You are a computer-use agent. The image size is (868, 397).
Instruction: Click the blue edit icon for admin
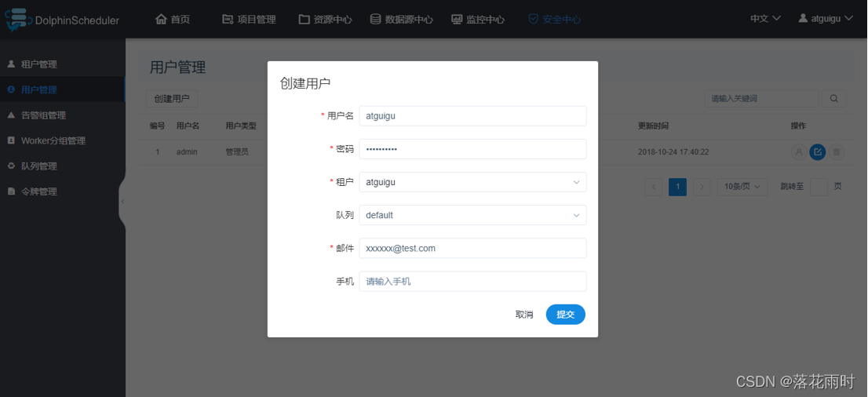click(818, 151)
